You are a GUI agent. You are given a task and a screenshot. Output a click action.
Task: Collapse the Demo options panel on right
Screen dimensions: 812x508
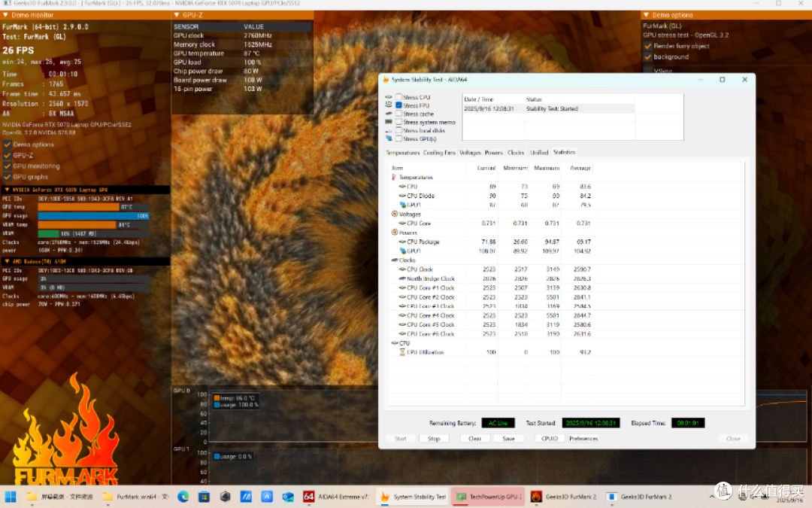[x=647, y=15]
